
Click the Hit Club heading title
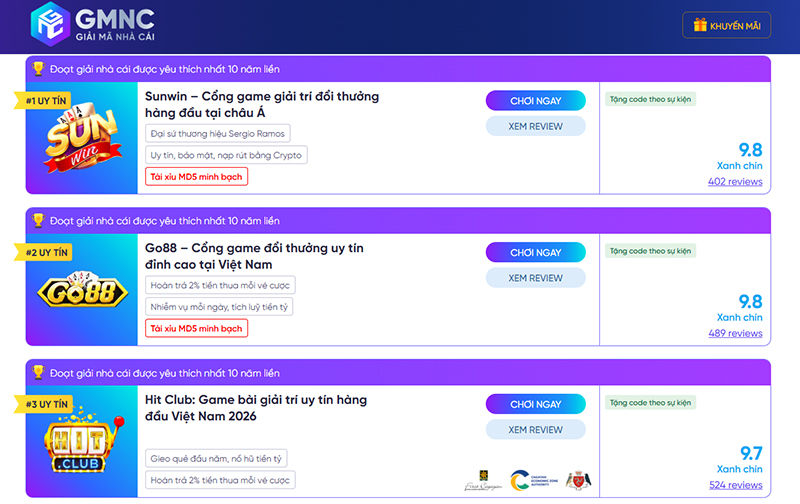point(255,409)
